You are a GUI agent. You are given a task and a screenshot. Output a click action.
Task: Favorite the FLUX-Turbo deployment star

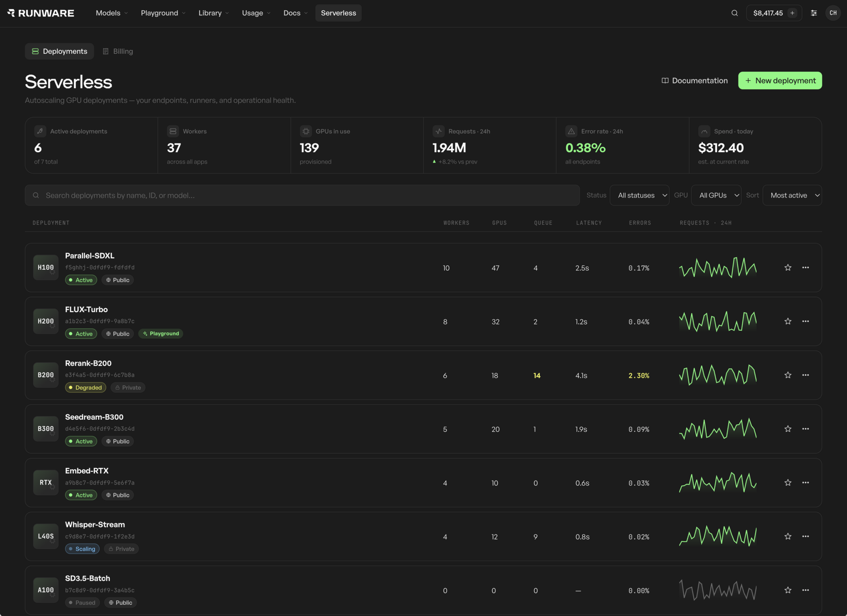pyautogui.click(x=788, y=321)
